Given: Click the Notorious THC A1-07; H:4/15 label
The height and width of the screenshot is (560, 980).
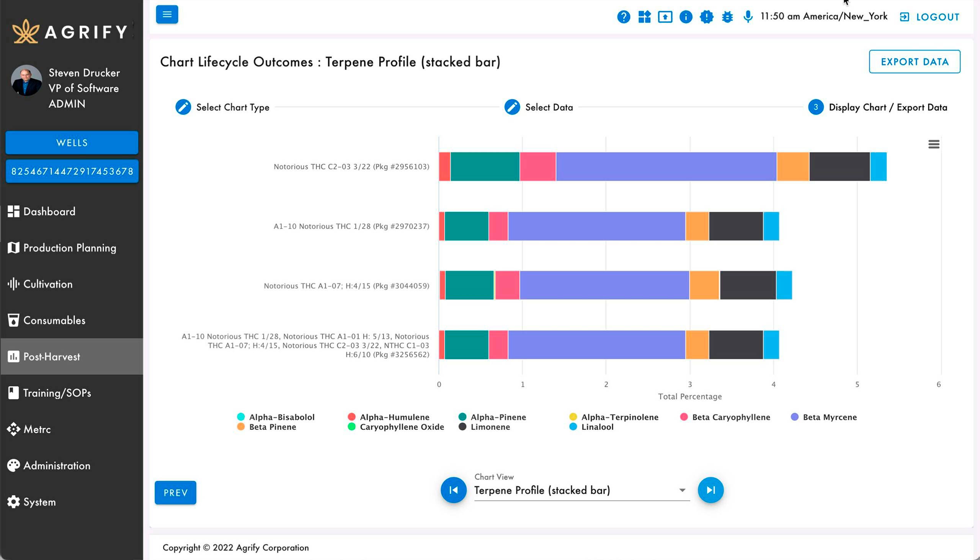Looking at the screenshot, I should pyautogui.click(x=346, y=286).
